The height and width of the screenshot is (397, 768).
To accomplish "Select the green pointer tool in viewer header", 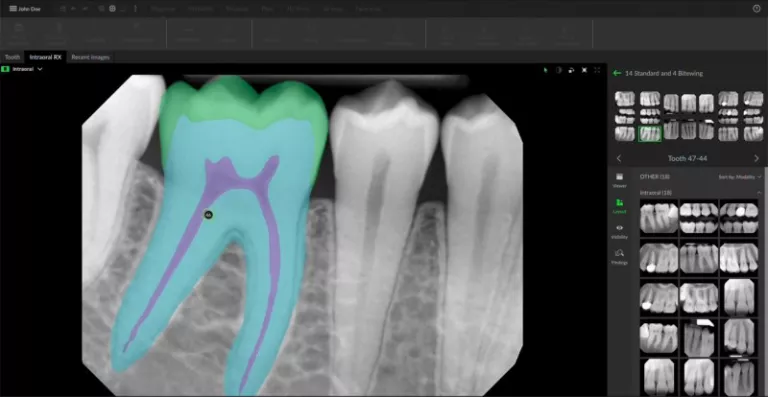I will (x=546, y=70).
